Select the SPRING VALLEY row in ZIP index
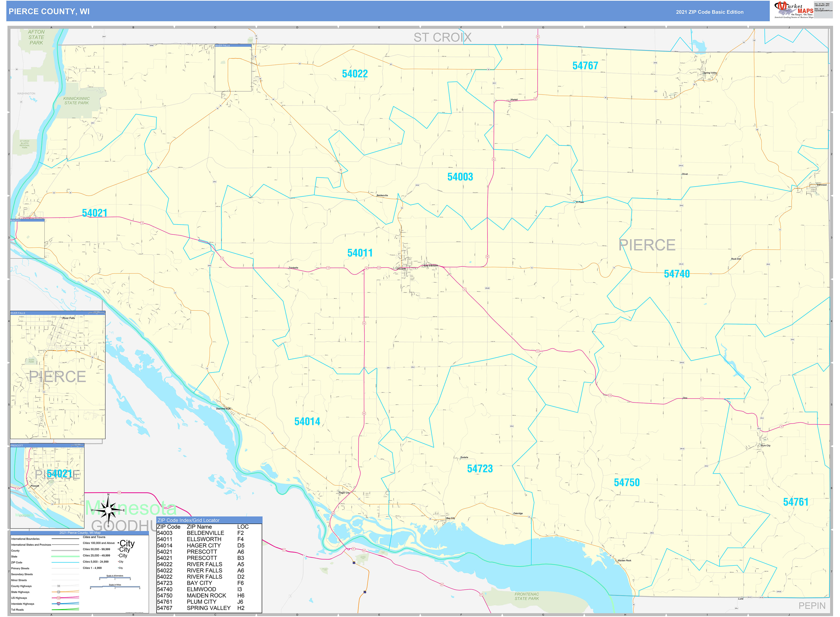 coord(209,608)
